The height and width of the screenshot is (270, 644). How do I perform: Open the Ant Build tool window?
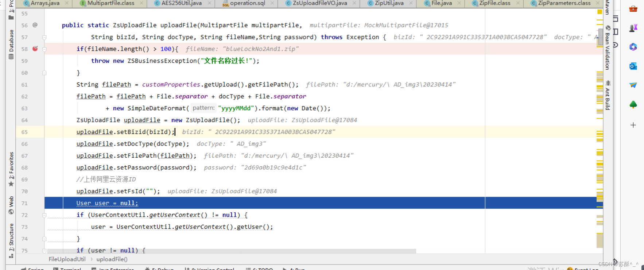point(608,95)
